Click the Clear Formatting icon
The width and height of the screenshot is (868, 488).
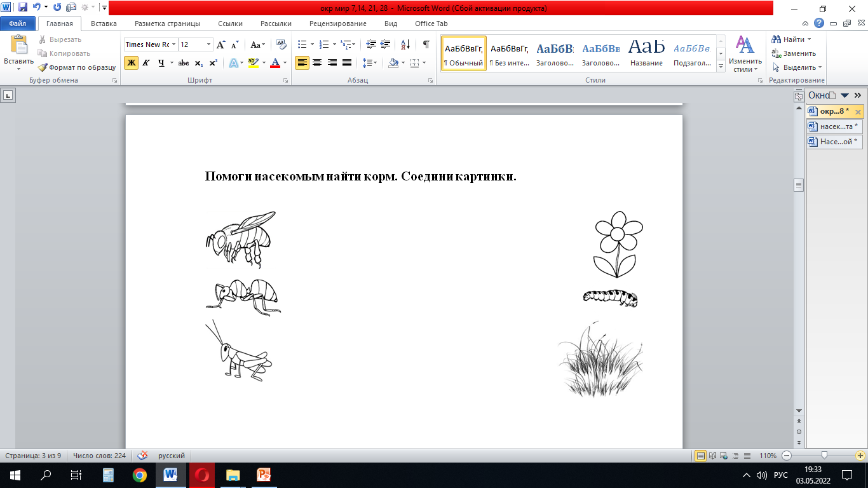click(280, 44)
